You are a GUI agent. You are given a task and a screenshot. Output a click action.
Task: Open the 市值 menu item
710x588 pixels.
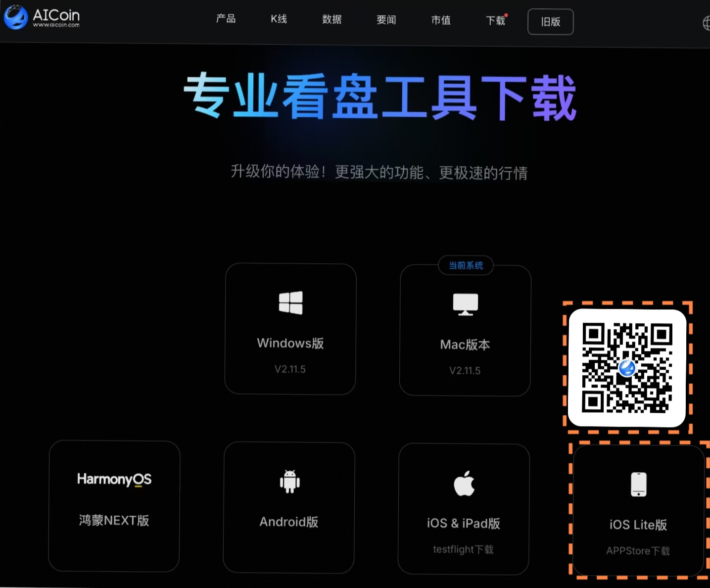[x=441, y=20]
